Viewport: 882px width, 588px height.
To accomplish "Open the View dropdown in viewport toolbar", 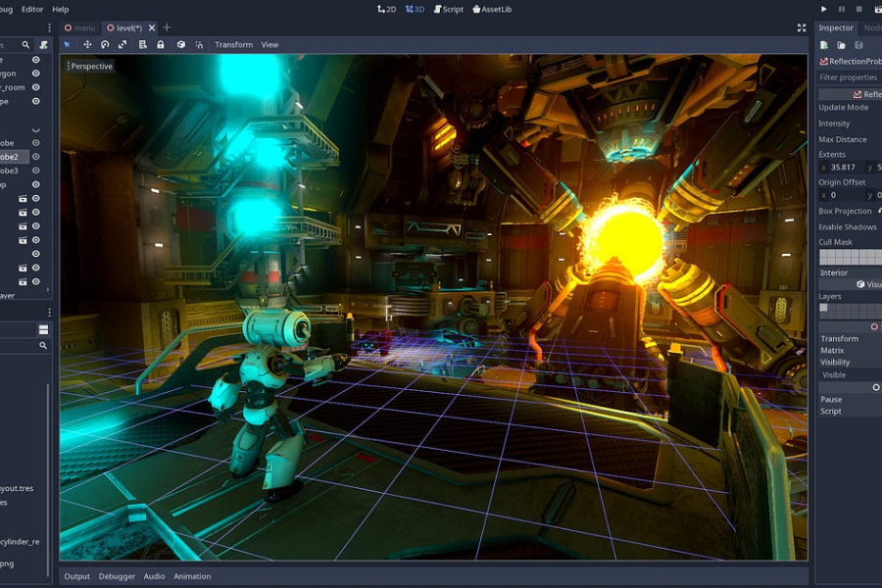I will point(269,44).
